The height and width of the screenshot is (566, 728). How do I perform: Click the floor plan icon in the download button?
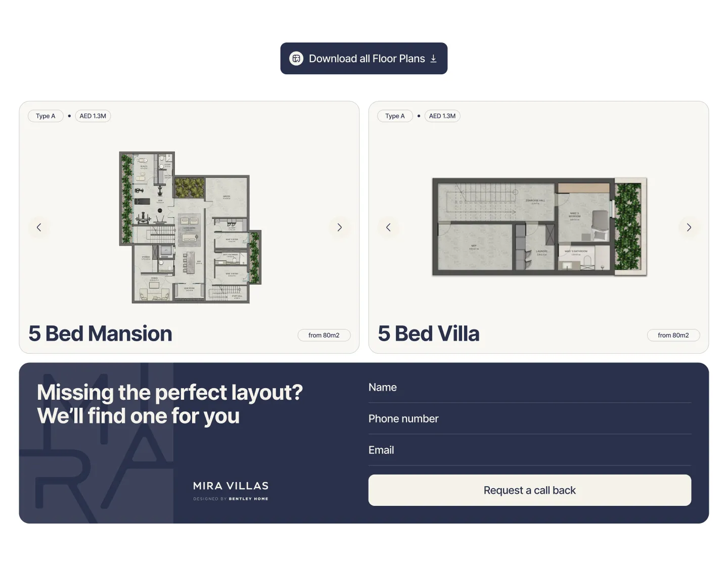(x=296, y=59)
